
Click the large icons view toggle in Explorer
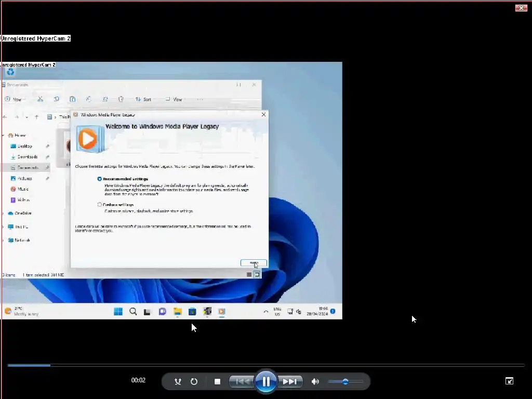tap(257, 274)
